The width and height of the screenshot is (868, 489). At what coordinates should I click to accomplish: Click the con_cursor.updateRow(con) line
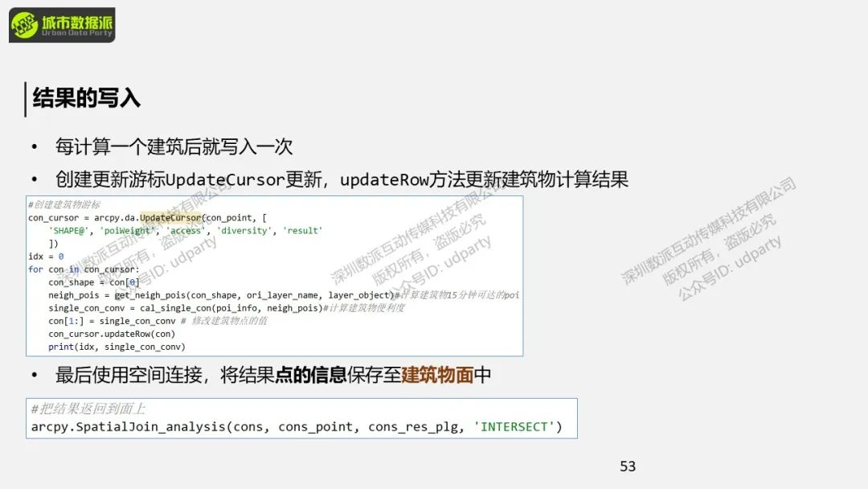(112, 334)
